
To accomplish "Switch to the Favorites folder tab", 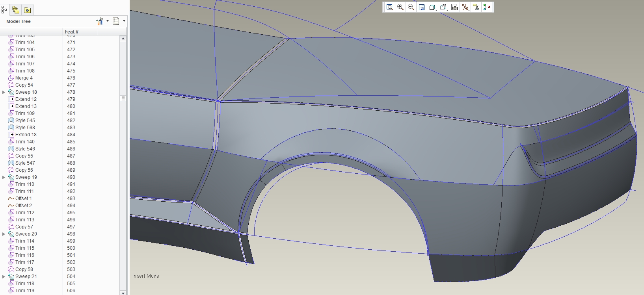I will coord(27,10).
